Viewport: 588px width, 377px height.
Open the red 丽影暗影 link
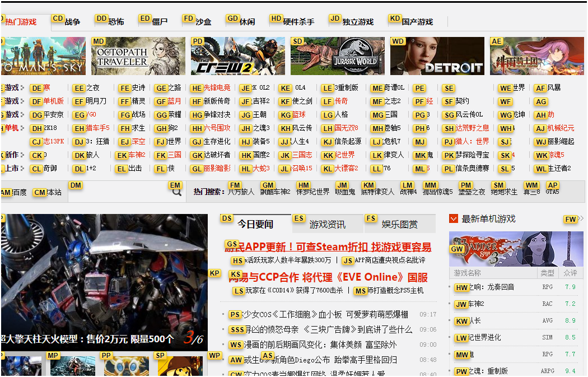coord(217,169)
